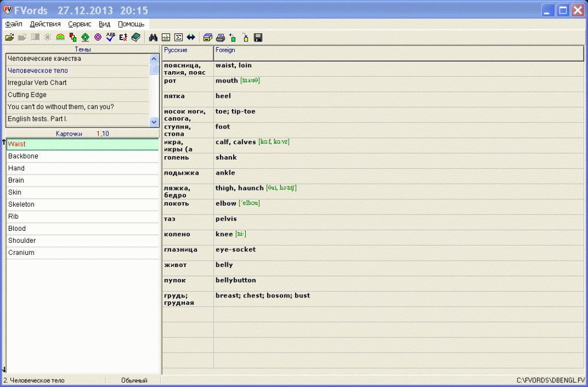Click the open folder toolbar icon
The width and height of the screenshot is (588, 387).
(x=9, y=37)
